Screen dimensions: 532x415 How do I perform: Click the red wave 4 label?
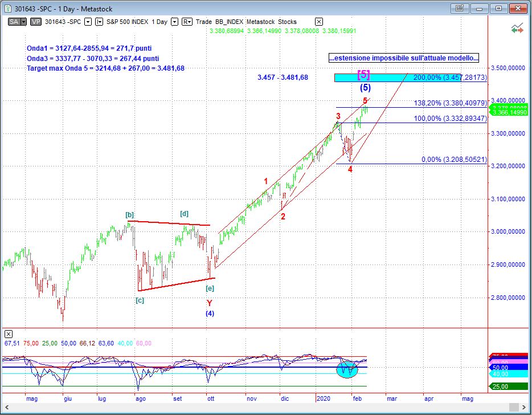coord(350,169)
